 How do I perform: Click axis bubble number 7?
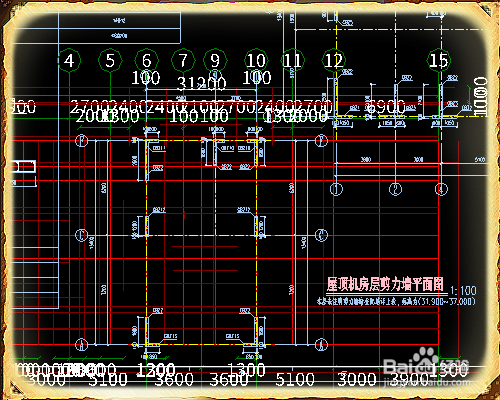(183, 60)
